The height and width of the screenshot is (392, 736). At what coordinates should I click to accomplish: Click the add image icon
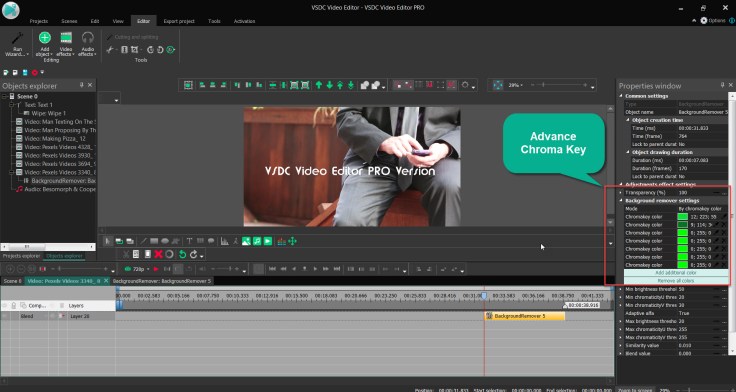point(246,241)
